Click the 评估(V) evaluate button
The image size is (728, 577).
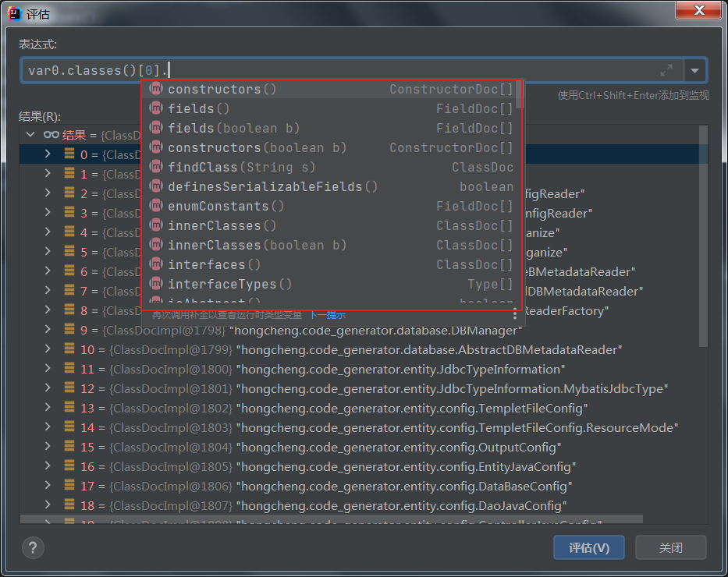click(x=588, y=548)
